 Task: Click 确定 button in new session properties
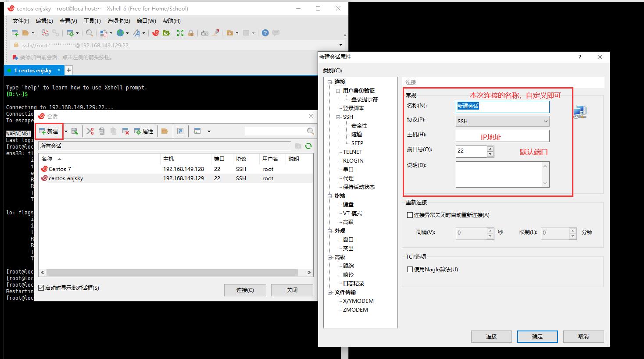(537, 337)
